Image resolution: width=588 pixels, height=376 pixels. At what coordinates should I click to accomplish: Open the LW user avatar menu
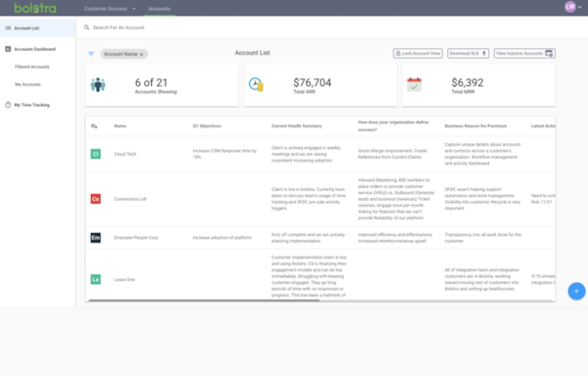point(570,7)
